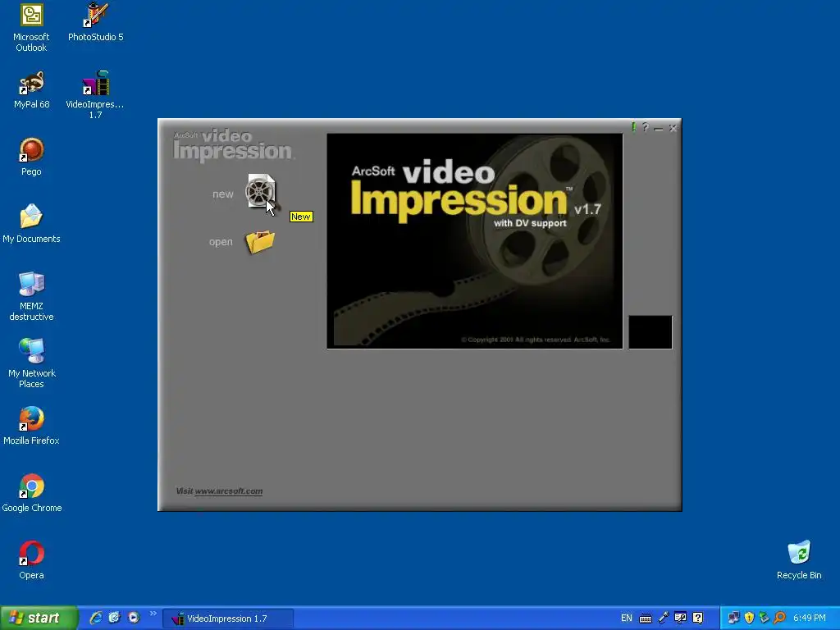Image resolution: width=840 pixels, height=630 pixels.
Task: Click the orange magnifier tray icon
Action: click(779, 618)
